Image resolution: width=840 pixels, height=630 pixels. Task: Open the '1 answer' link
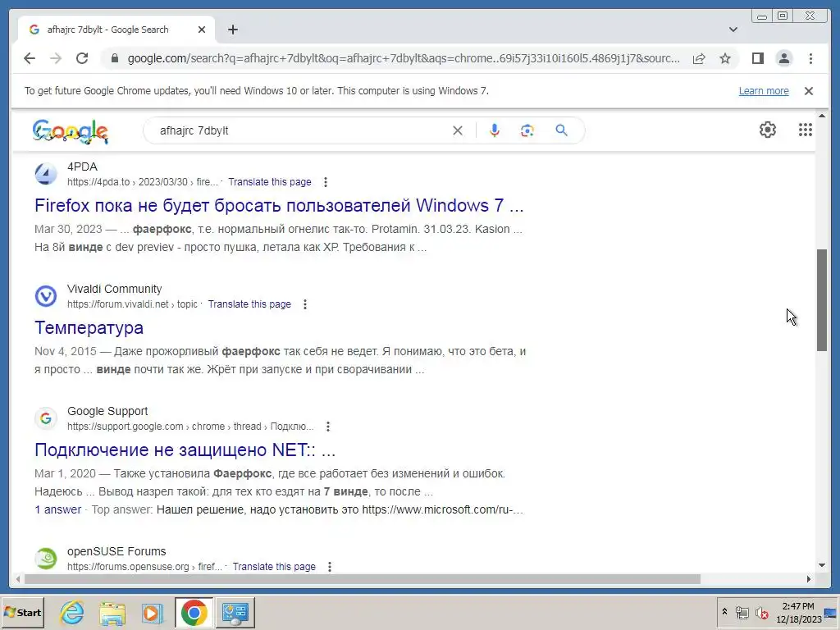[x=58, y=509]
